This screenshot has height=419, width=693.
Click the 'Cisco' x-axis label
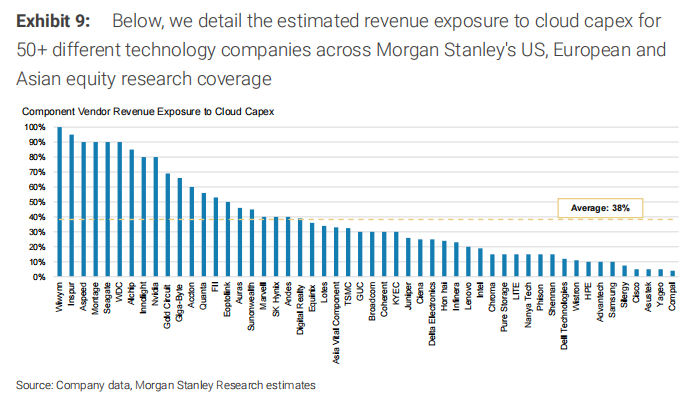coord(636,293)
